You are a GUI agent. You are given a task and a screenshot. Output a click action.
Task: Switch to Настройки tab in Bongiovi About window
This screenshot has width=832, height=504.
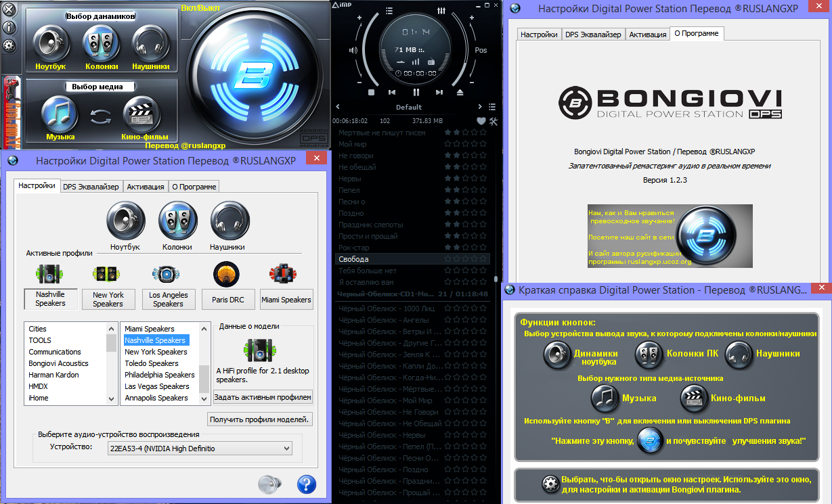pyautogui.click(x=539, y=35)
